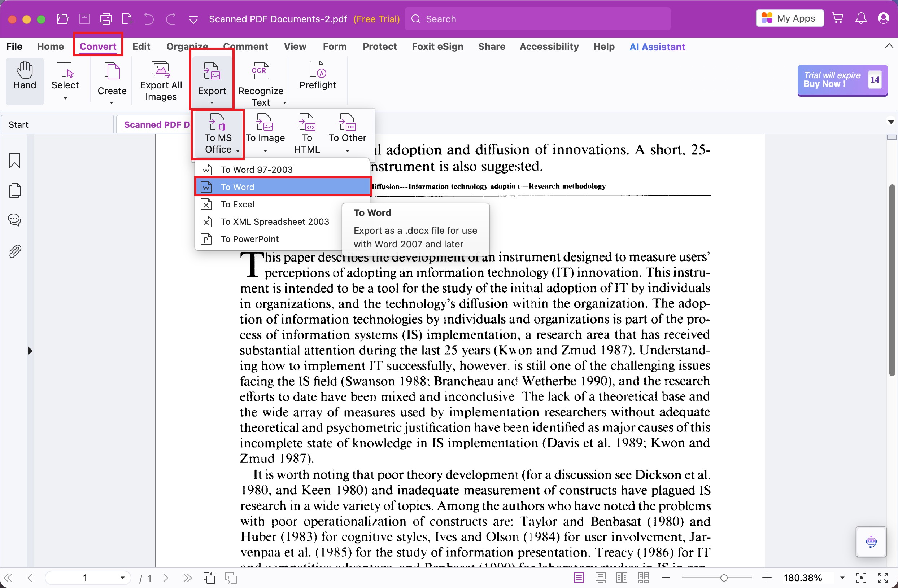The height and width of the screenshot is (588, 898).
Task: Select To Word 97-2003 menu item
Action: [x=282, y=169]
